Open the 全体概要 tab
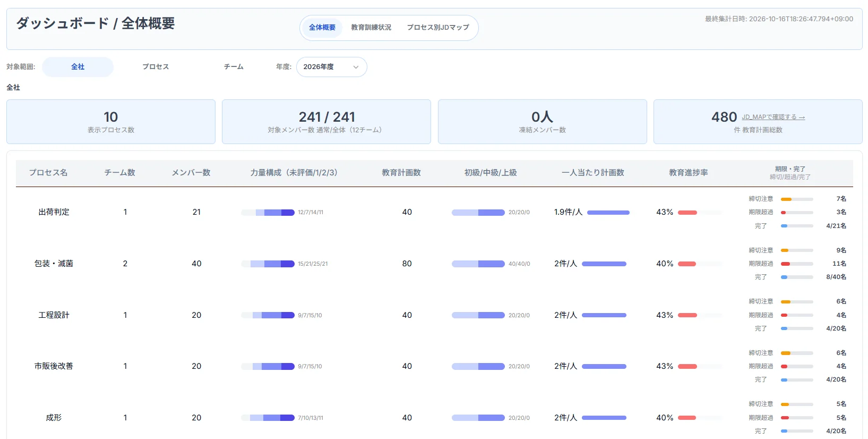This screenshot has height=439, width=868. point(322,27)
